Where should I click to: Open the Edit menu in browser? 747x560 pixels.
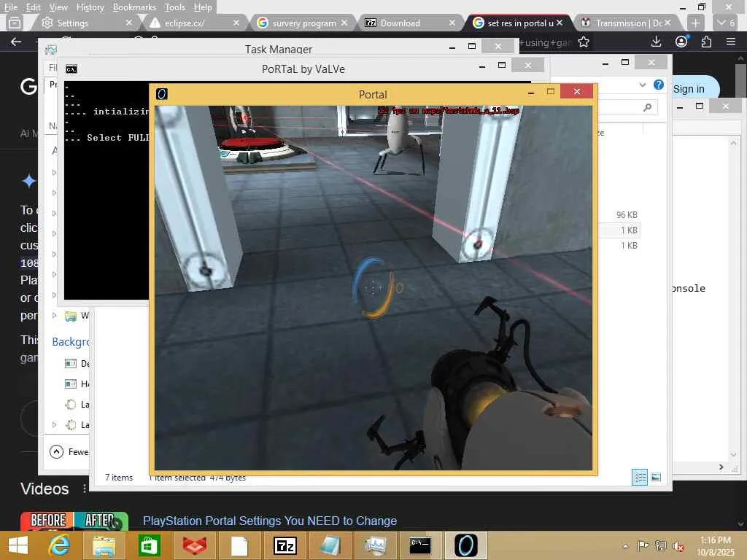click(x=33, y=7)
